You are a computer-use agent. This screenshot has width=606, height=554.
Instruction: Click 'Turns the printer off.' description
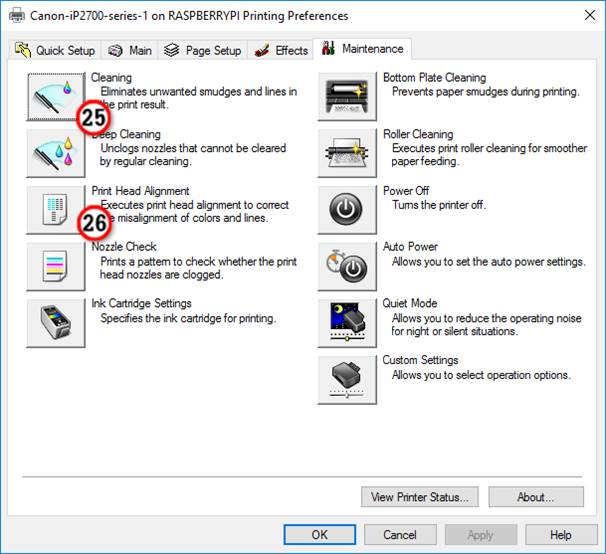coord(439,205)
